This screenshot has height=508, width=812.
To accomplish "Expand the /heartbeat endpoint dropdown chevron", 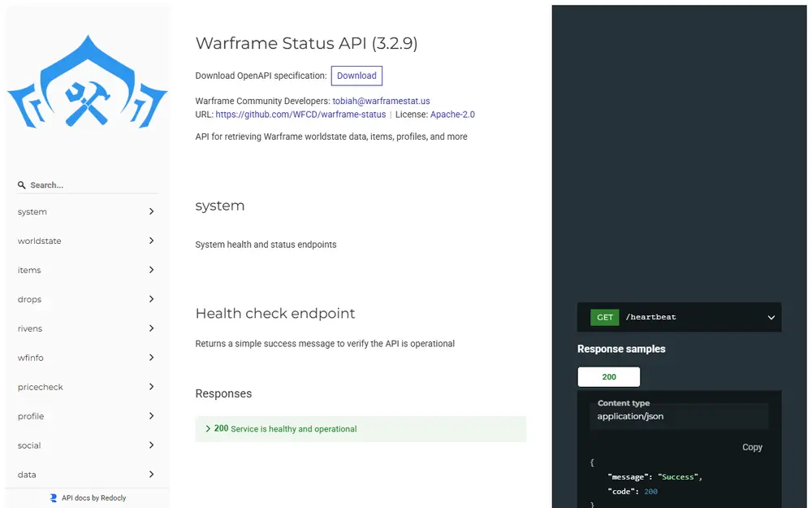I will 771,317.
